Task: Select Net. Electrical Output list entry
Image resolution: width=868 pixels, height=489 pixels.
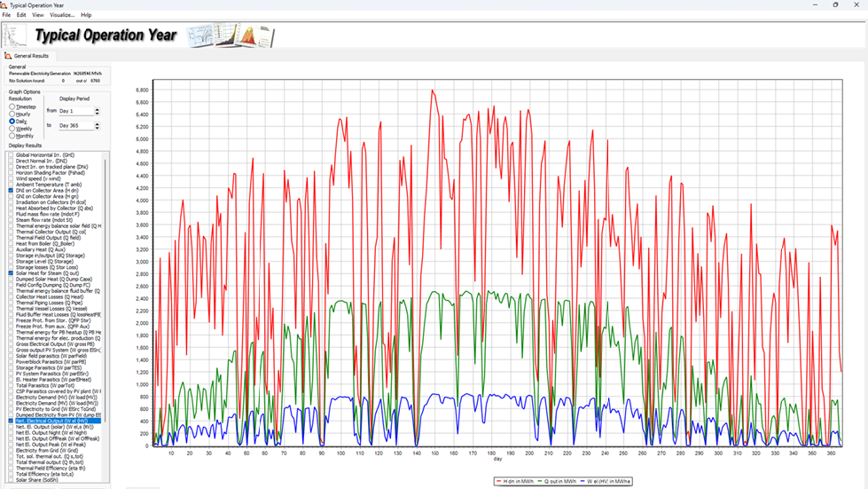Action: coord(54,421)
